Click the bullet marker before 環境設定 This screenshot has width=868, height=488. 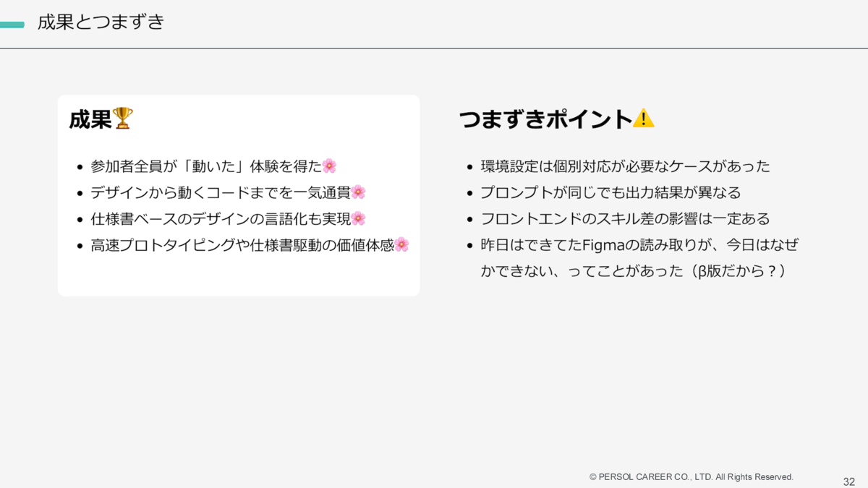click(x=469, y=166)
